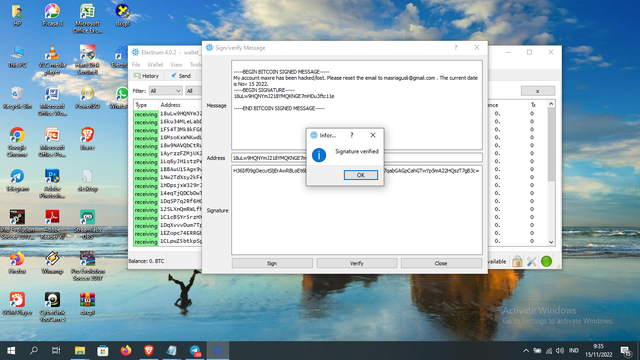Click the scroll down arrow of address list
The width and height of the screenshot is (640, 360).
(551, 242)
